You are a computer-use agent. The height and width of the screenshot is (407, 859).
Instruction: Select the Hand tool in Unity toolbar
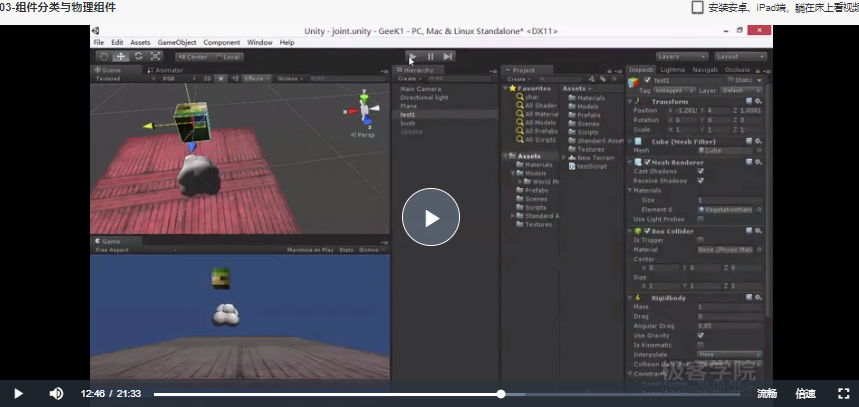tap(104, 56)
